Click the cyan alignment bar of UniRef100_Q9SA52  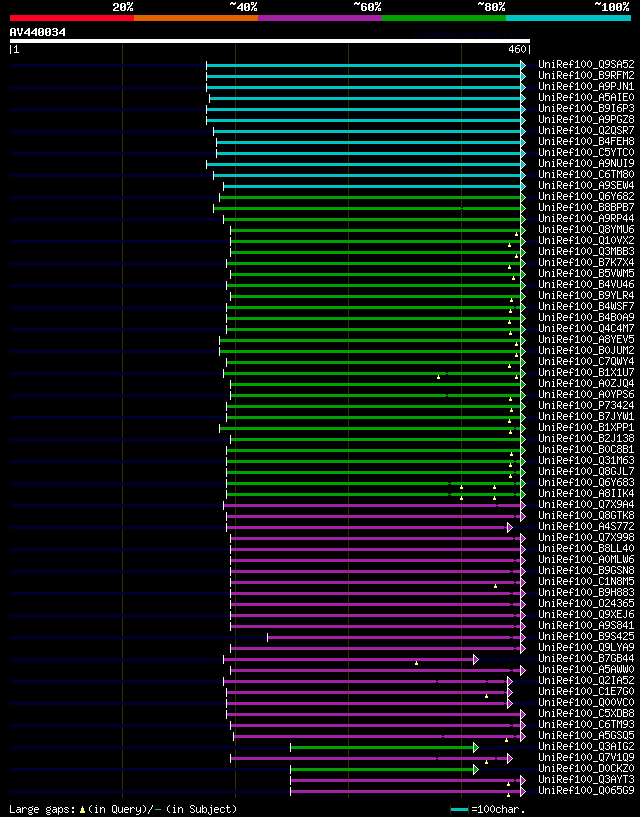point(364,65)
